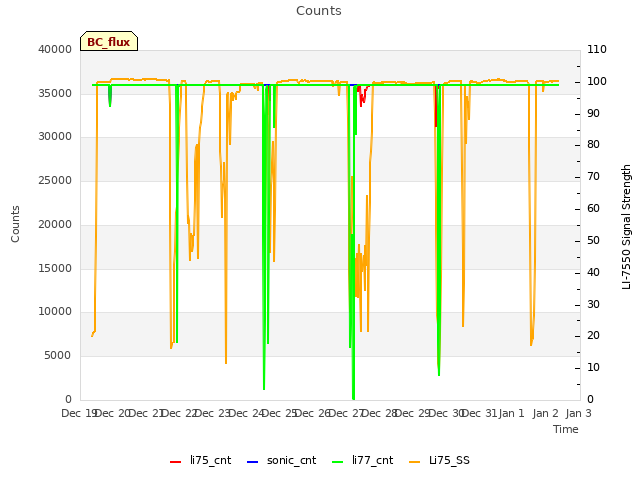The image size is (640, 480).
Task: Click the blue sonic_cnt legend swatch
Action: (x=253, y=462)
